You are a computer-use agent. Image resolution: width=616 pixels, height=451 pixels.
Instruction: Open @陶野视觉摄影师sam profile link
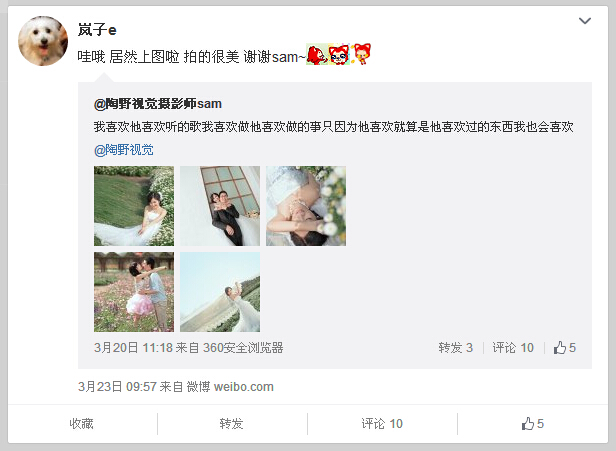click(158, 104)
